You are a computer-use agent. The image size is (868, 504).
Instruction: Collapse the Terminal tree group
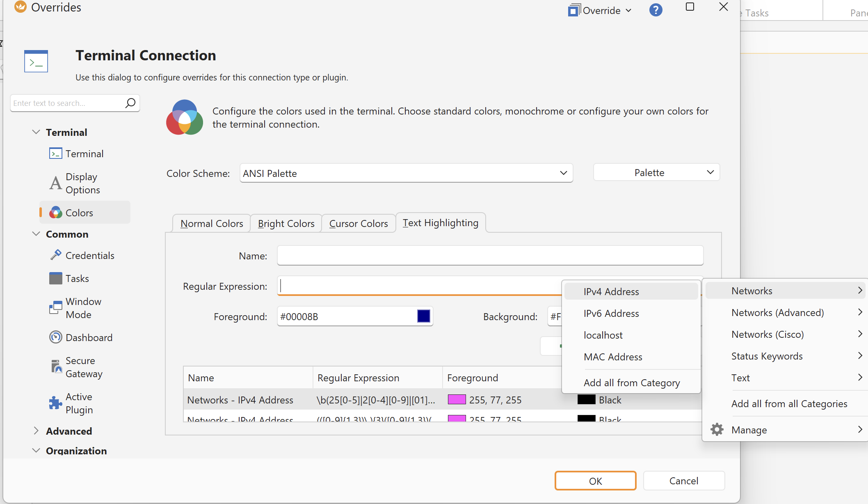point(36,132)
